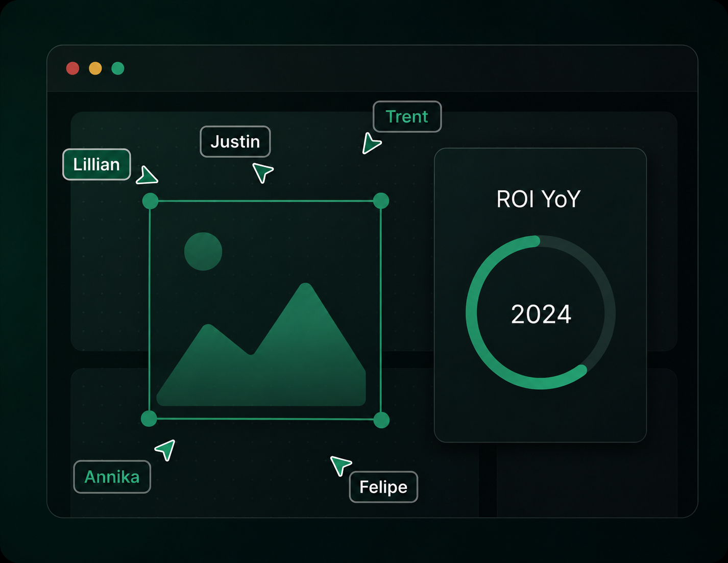
Task: Click the cursor arrow next to Lillian
Action: pos(147,176)
